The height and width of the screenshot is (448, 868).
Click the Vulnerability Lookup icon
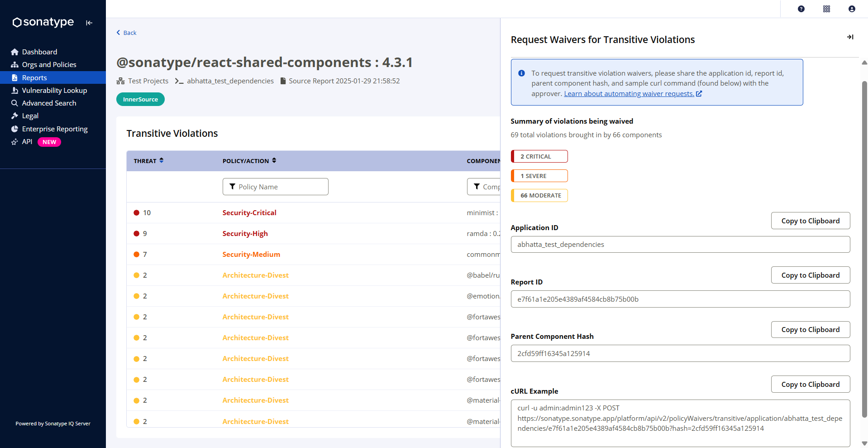14,91
